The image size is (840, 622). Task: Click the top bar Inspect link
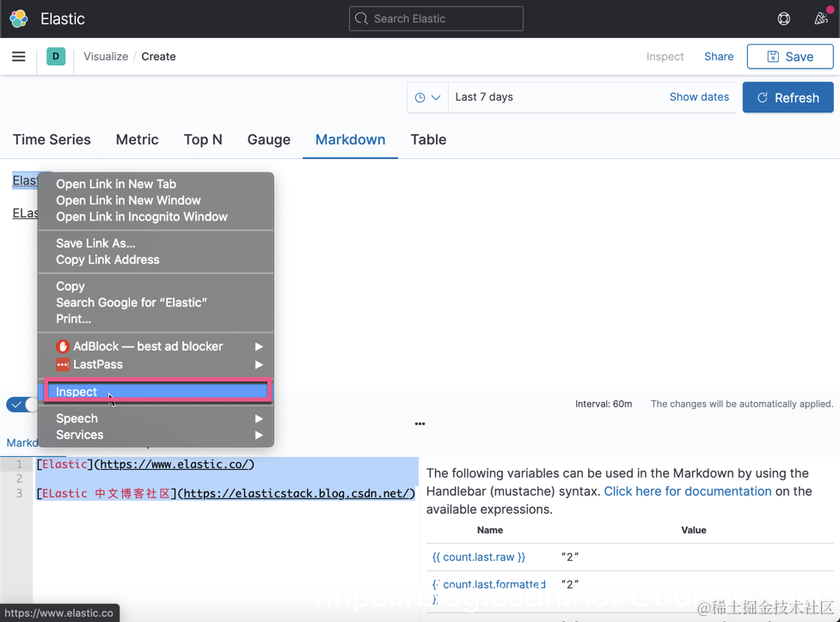coord(665,57)
